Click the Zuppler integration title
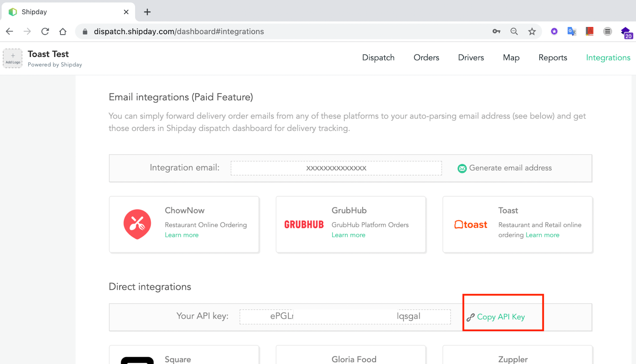The height and width of the screenshot is (364, 636). point(513,359)
